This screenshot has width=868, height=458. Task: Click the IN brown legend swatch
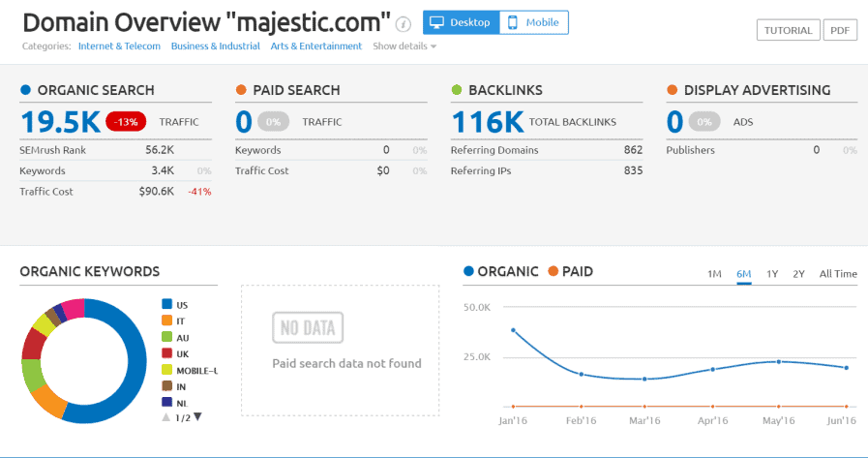click(x=166, y=386)
